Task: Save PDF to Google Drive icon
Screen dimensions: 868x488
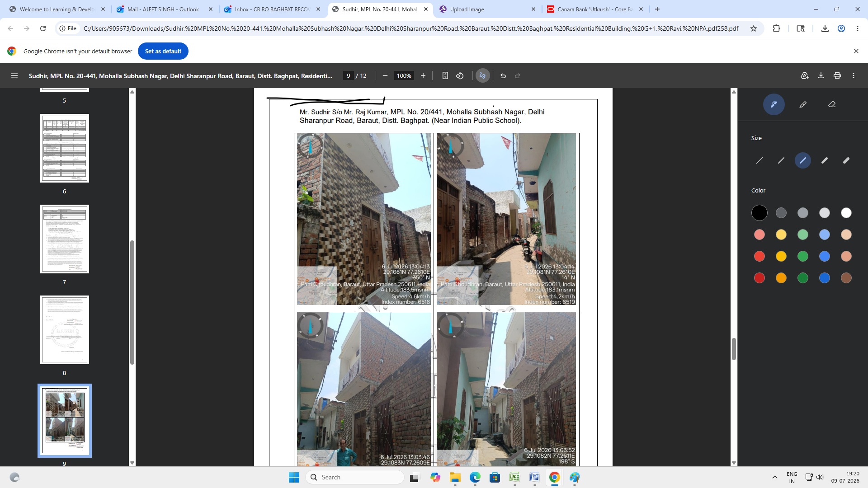Action: 805,76
